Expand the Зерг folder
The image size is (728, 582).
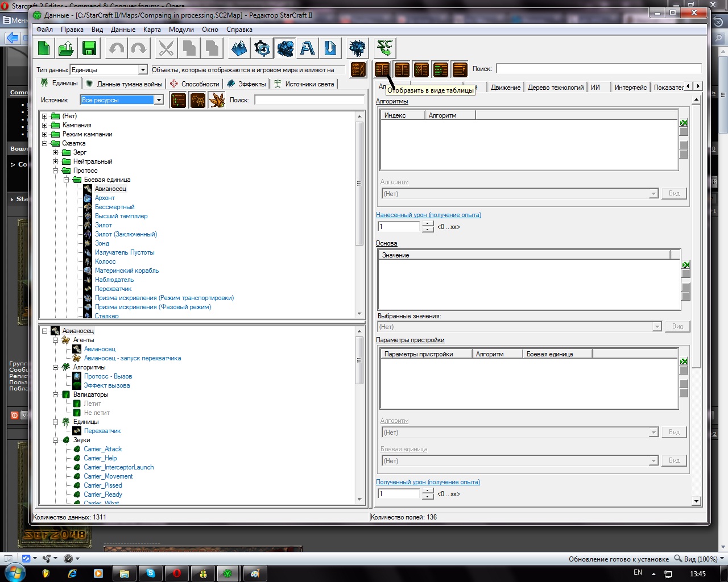click(x=55, y=152)
